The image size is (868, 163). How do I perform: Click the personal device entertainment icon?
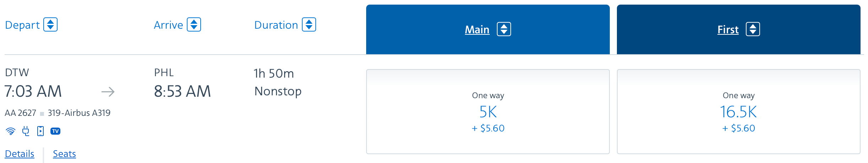click(40, 131)
